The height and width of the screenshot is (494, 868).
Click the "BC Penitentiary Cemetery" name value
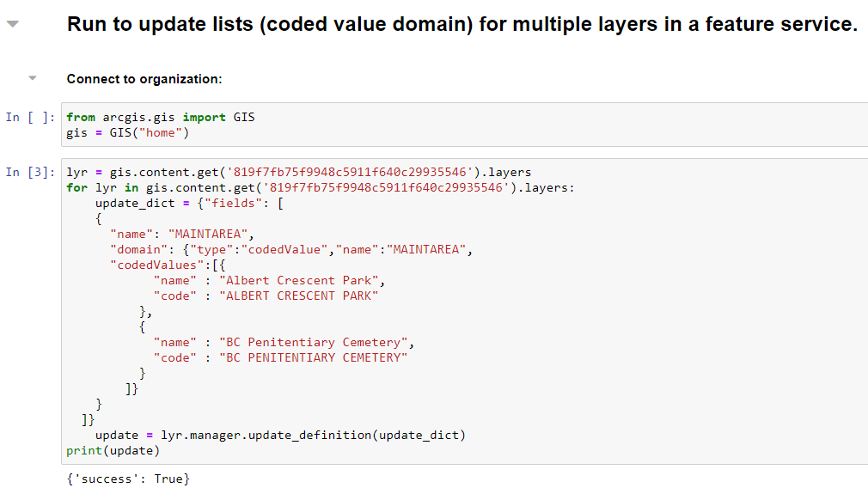314,343
